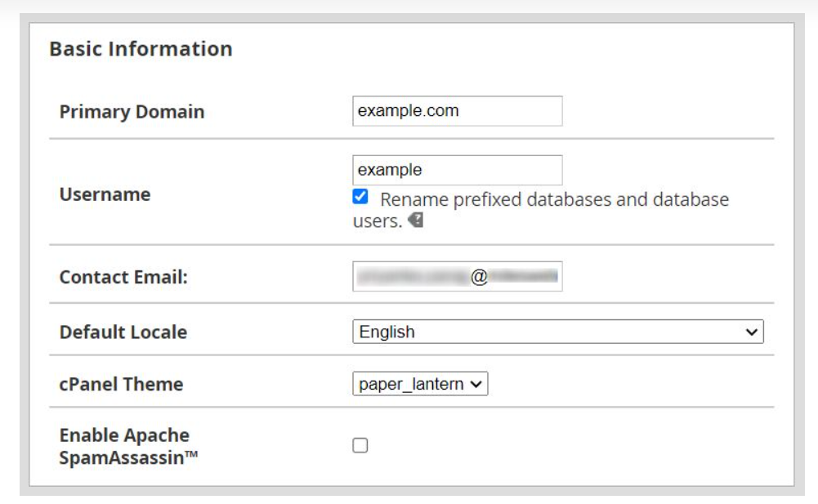
Task: Click the 'Contact Email:' label
Action: pos(123,277)
